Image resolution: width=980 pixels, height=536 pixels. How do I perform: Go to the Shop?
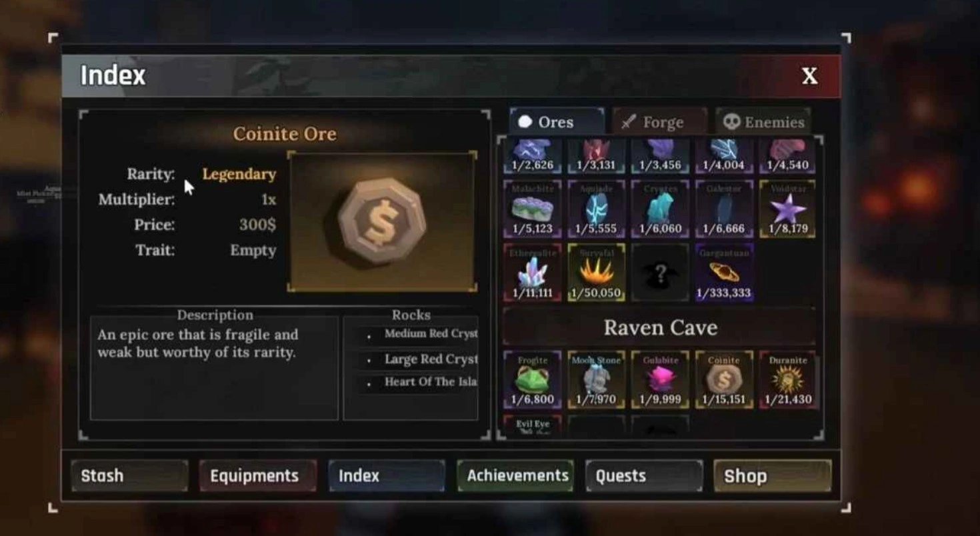click(x=773, y=476)
